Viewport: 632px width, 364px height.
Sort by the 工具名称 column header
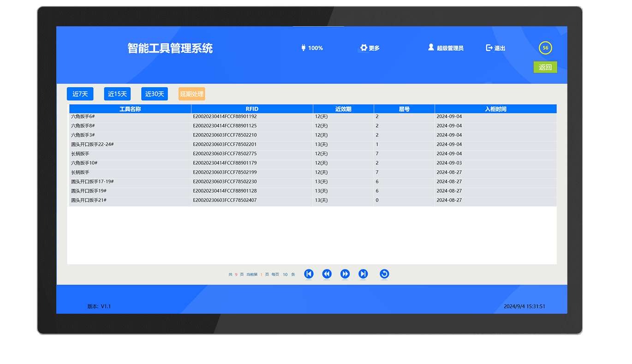[x=130, y=109]
